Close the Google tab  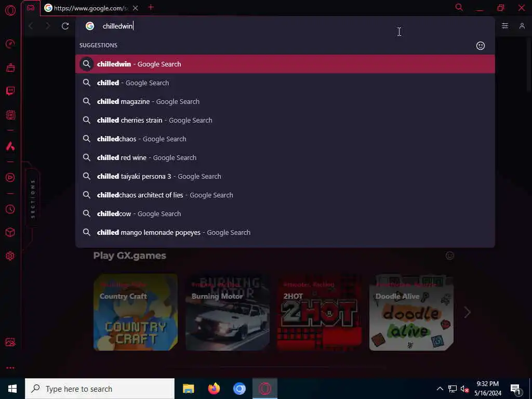pyautogui.click(x=136, y=8)
